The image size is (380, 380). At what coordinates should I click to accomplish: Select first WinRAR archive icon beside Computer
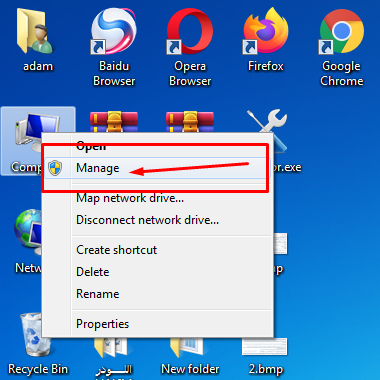pyautogui.click(x=114, y=122)
